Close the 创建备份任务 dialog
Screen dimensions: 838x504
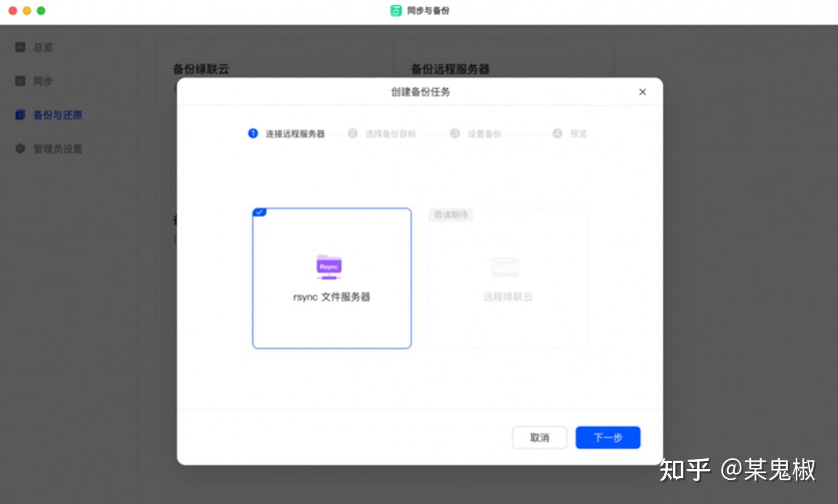(x=642, y=92)
